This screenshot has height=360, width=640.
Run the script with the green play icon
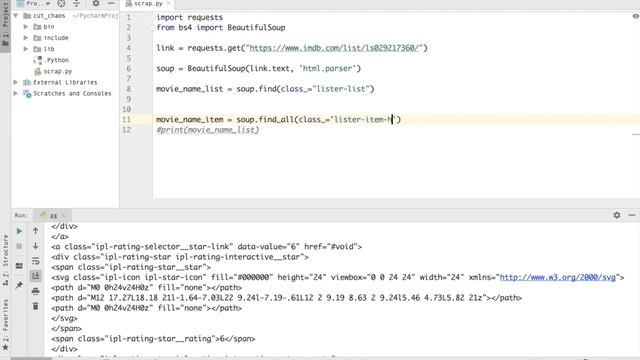pyautogui.click(x=19, y=231)
